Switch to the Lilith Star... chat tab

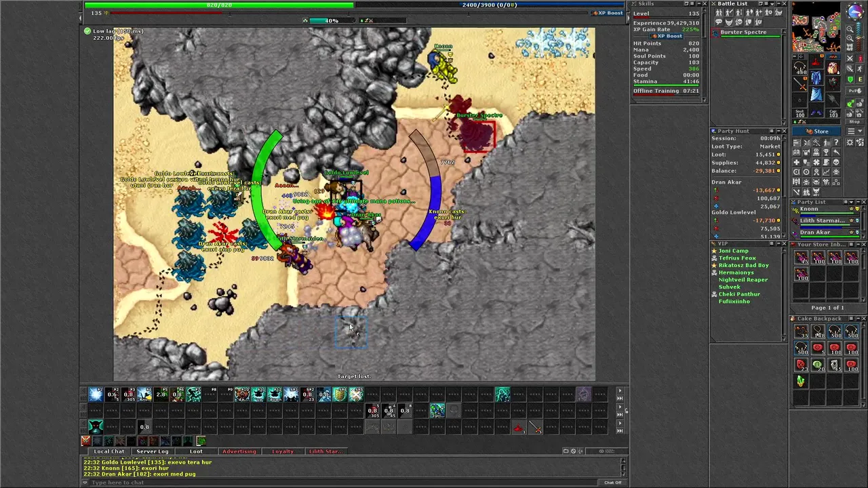[x=326, y=451]
